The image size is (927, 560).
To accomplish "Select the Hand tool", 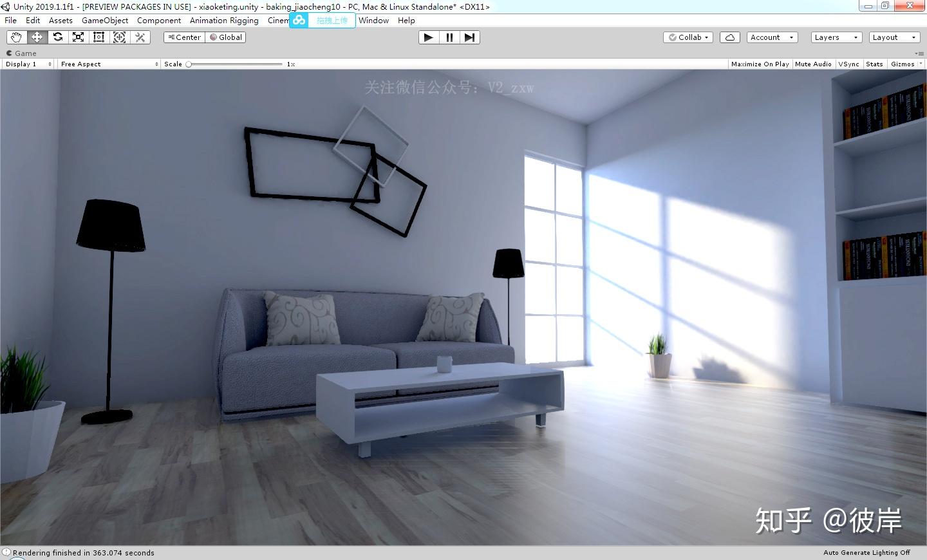I will (x=16, y=37).
